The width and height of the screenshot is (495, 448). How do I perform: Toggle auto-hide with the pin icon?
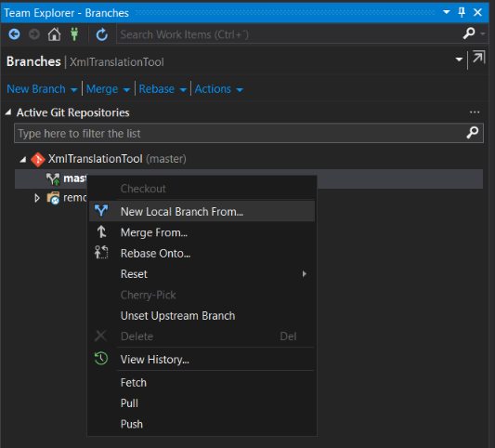tap(462, 12)
